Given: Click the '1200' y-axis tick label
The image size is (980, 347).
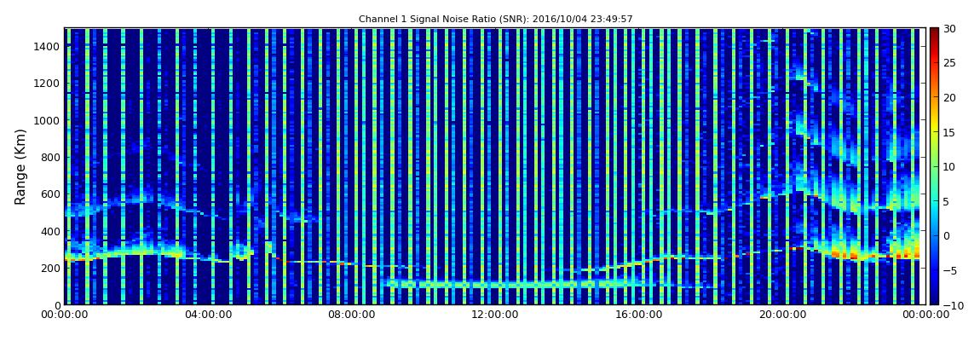Looking at the screenshot, I should pos(48,84).
